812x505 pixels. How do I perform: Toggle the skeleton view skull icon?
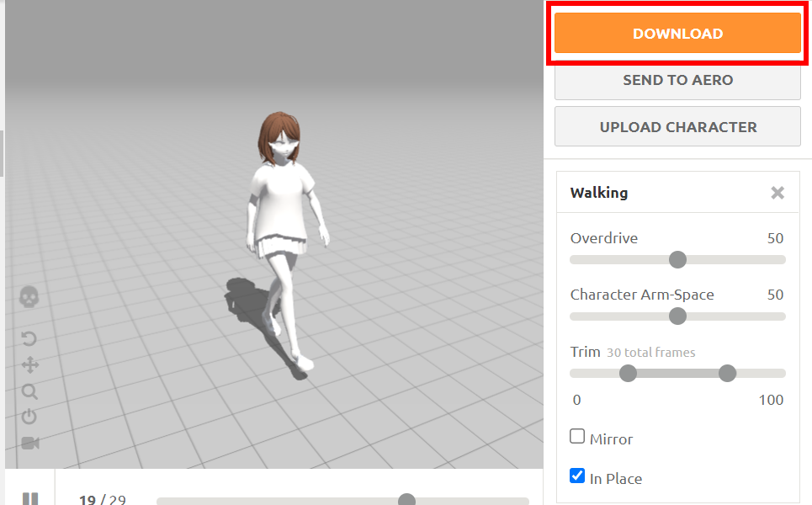click(29, 296)
